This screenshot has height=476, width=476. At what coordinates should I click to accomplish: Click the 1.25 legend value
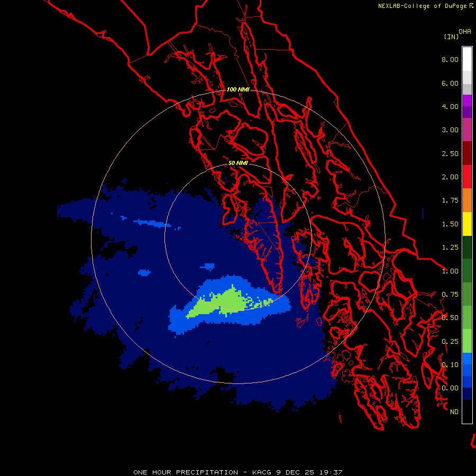pyautogui.click(x=450, y=248)
